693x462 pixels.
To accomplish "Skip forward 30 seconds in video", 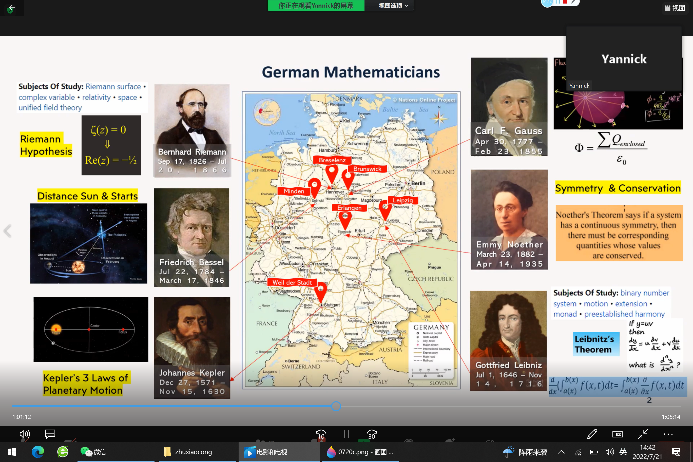I will pyautogui.click(x=372, y=433).
